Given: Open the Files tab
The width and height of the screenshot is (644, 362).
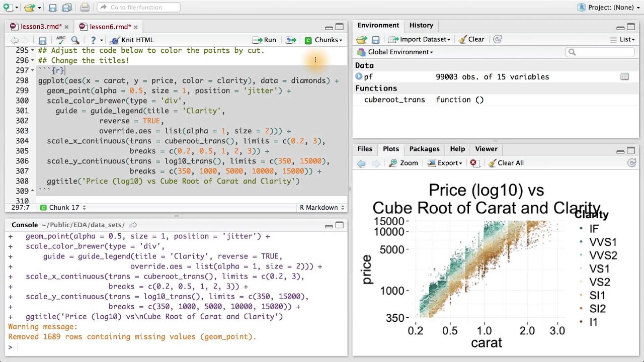Looking at the screenshot, I should (365, 149).
